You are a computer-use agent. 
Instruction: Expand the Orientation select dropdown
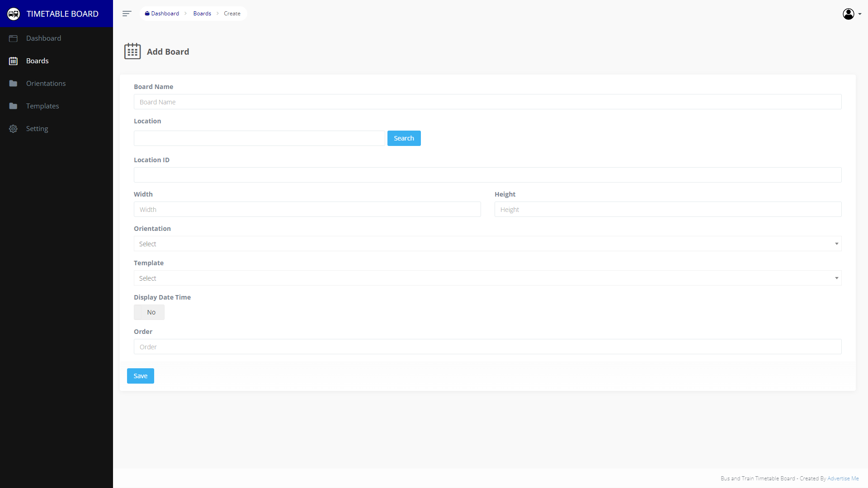(x=487, y=244)
